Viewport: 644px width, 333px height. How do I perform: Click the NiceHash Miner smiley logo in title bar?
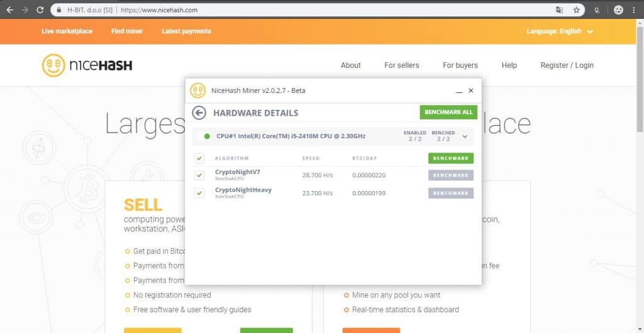click(x=197, y=90)
